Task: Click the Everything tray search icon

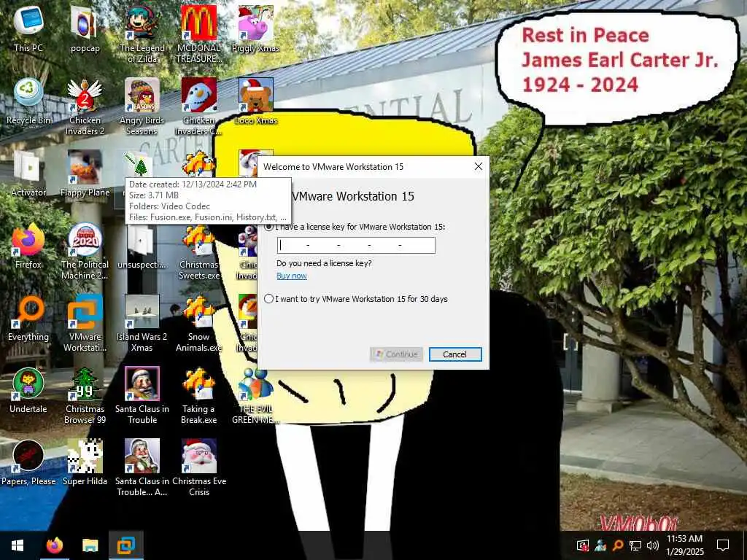Action: coord(617,545)
